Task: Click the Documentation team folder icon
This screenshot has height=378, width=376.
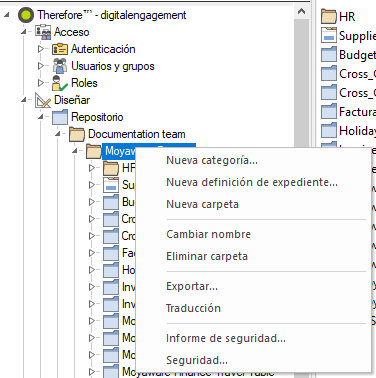Action: 77,134
